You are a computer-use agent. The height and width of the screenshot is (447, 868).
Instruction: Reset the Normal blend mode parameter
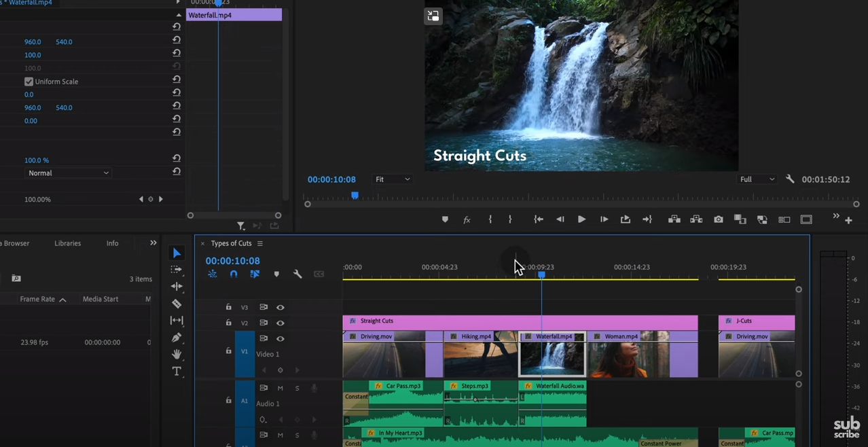coord(177,172)
